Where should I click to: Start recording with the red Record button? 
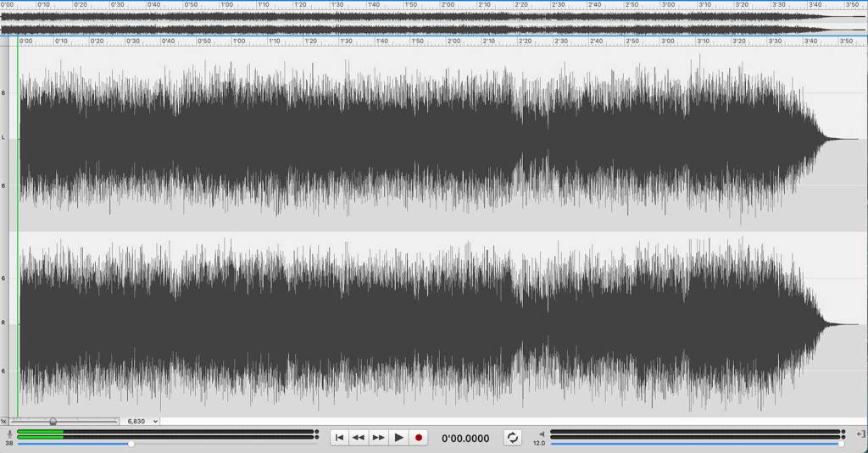419,438
